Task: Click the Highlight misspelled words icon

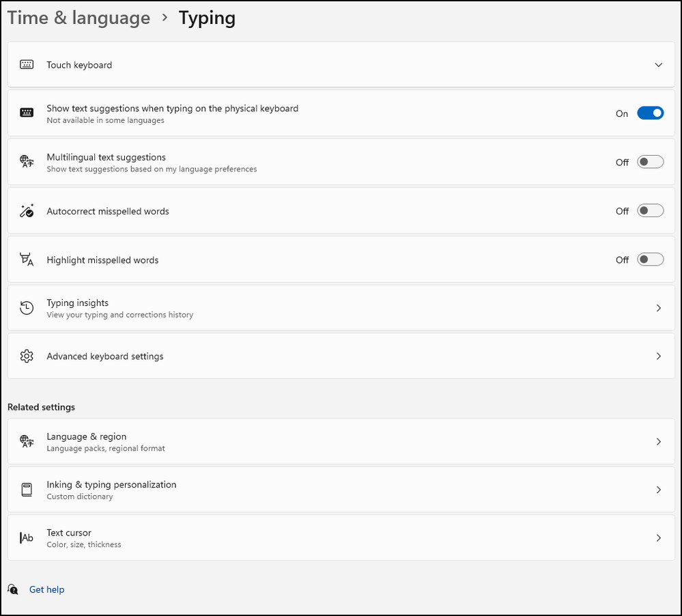Action: [27, 260]
